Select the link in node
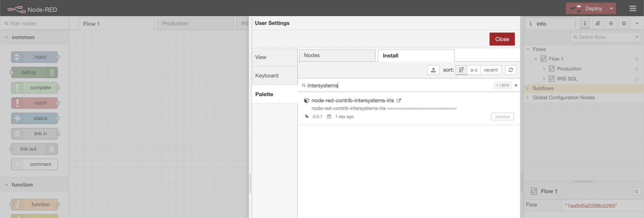This screenshot has width=644, height=218. coord(35,134)
